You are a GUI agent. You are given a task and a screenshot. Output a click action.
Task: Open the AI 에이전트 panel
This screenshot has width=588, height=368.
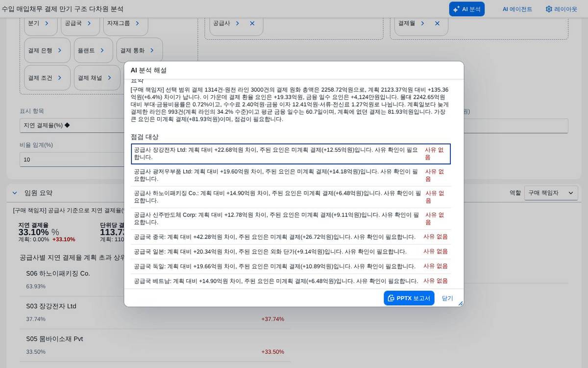(517, 9)
